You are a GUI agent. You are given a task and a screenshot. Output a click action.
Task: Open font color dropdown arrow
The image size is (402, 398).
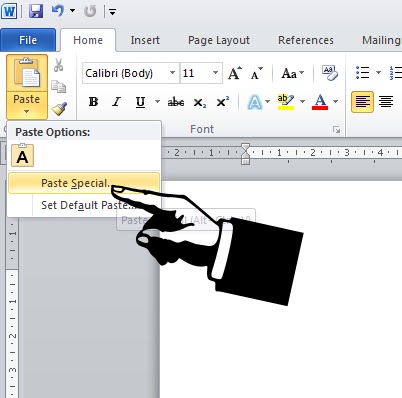coord(336,101)
